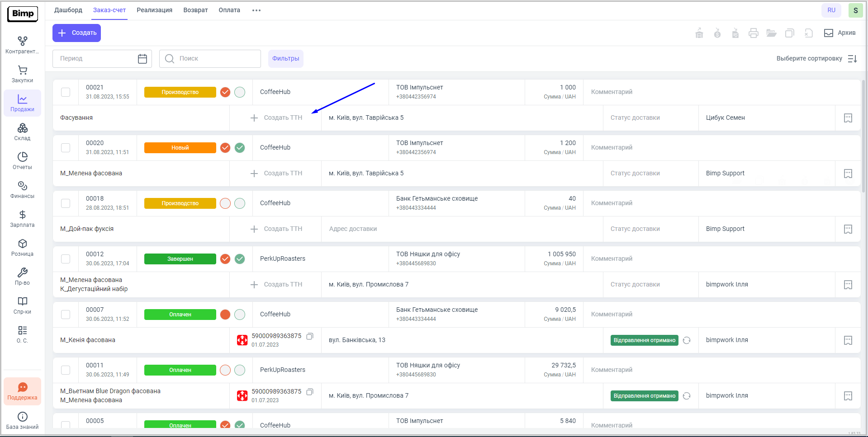
Task: Check the box for order 00007
Action: (x=66, y=315)
